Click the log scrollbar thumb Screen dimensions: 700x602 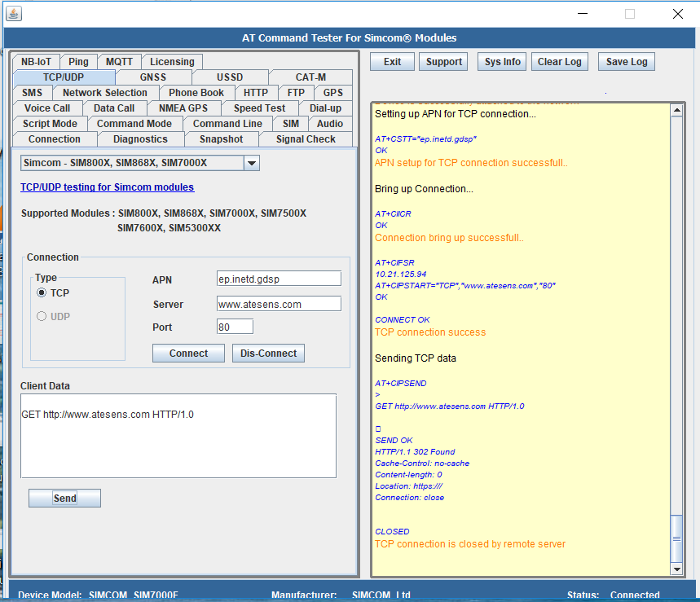pyautogui.click(x=677, y=538)
